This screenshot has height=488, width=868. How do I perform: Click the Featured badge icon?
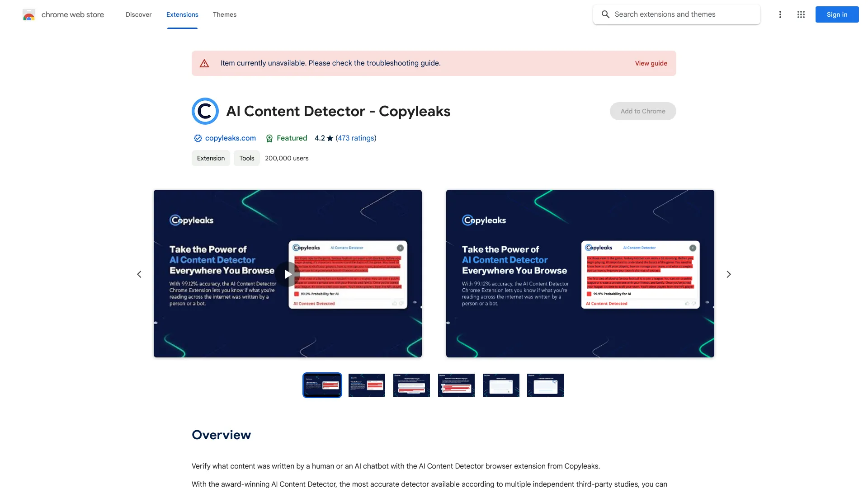pos(269,138)
